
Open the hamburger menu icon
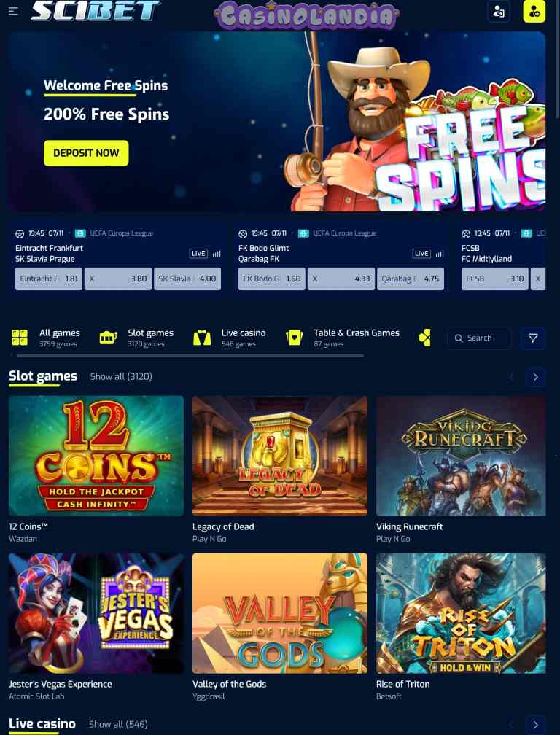[x=13, y=11]
